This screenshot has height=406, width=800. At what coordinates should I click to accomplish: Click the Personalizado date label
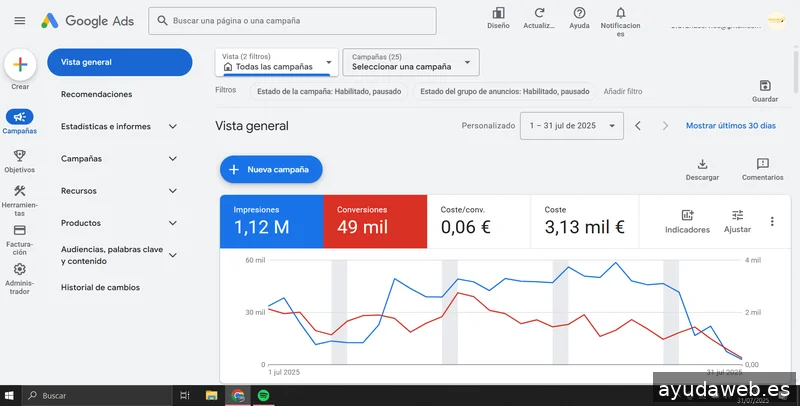coord(488,125)
